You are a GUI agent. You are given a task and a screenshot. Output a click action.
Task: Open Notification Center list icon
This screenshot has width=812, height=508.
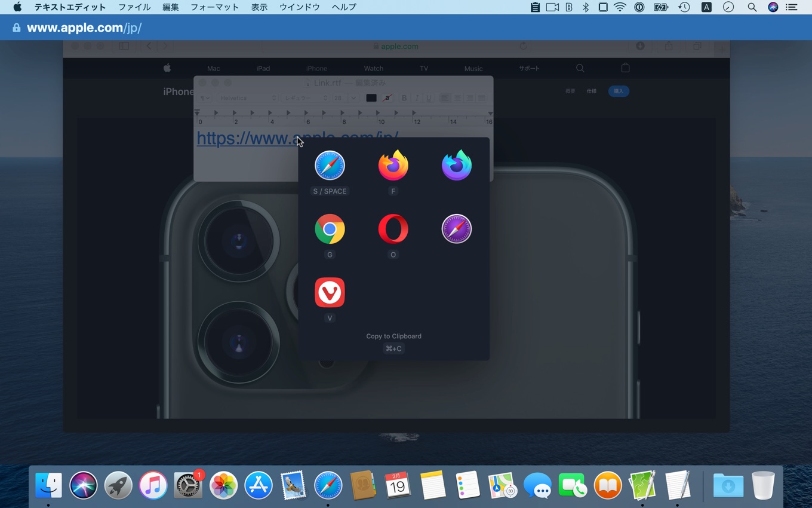[x=791, y=7]
